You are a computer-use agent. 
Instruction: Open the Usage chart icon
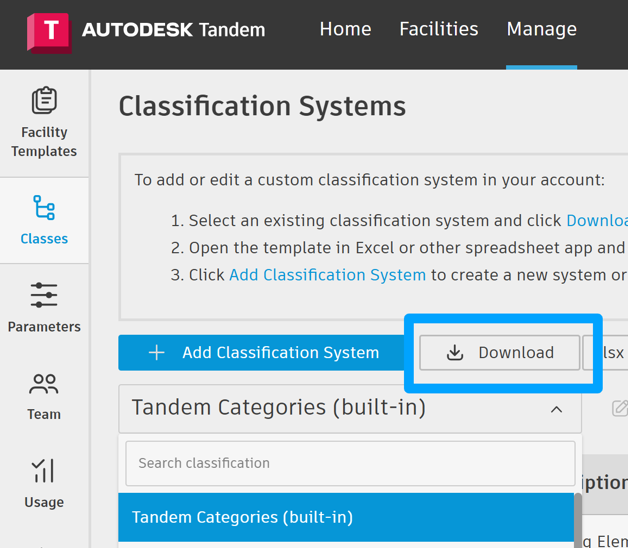point(44,471)
